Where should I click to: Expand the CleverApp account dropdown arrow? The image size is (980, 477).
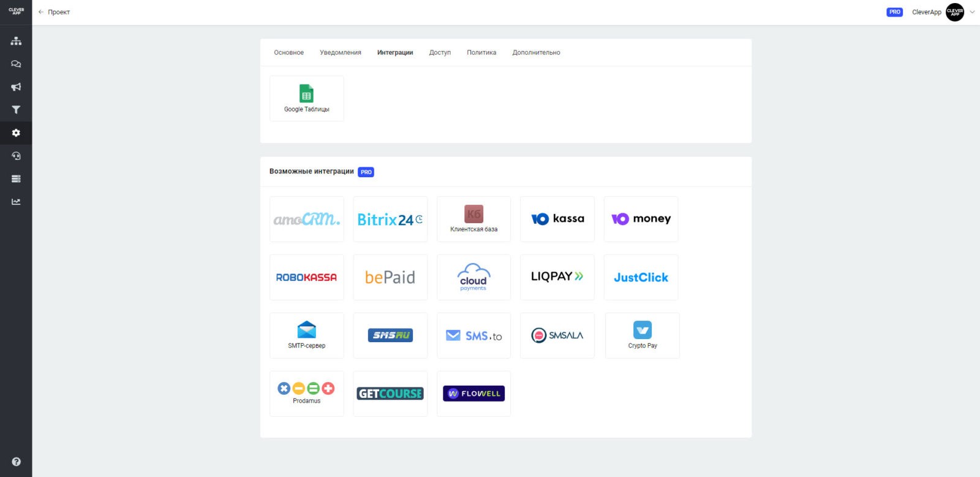point(972,12)
